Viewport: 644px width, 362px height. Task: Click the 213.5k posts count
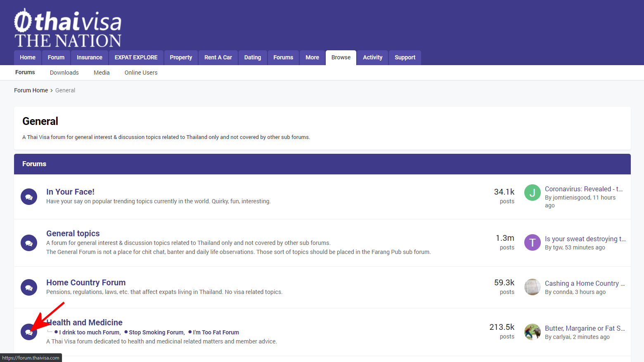pos(502,331)
